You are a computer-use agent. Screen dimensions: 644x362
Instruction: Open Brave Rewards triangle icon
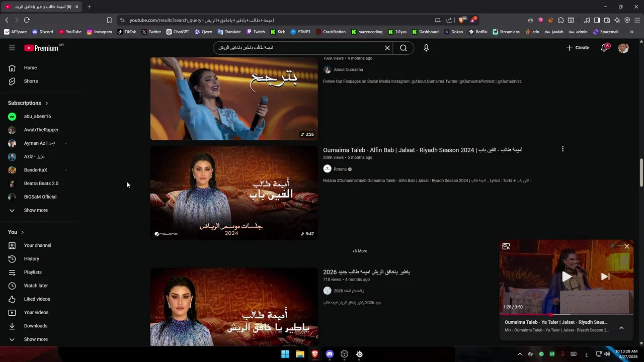tap(473, 20)
